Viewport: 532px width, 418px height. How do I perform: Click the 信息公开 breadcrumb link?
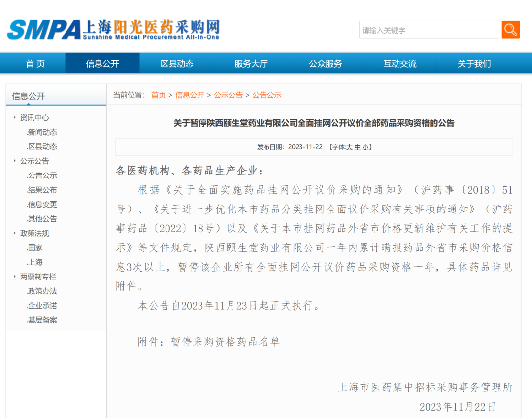[190, 95]
